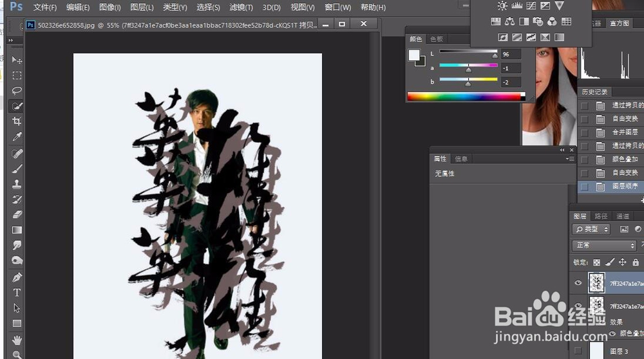Lock transparent pixels in Layers panel
The image size is (644, 359).
pyautogui.click(x=596, y=262)
